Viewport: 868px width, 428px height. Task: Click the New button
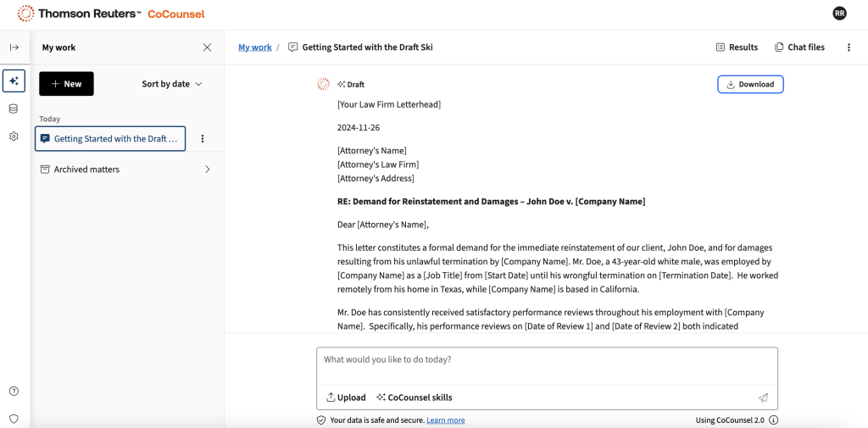tap(66, 84)
